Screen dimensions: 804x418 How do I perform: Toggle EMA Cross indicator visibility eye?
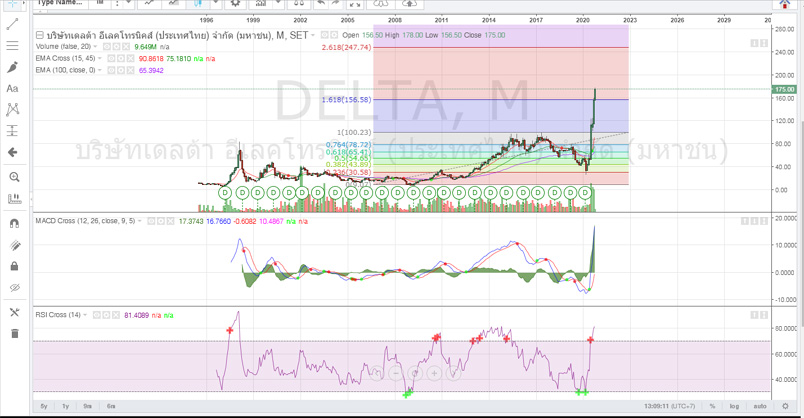[112, 58]
